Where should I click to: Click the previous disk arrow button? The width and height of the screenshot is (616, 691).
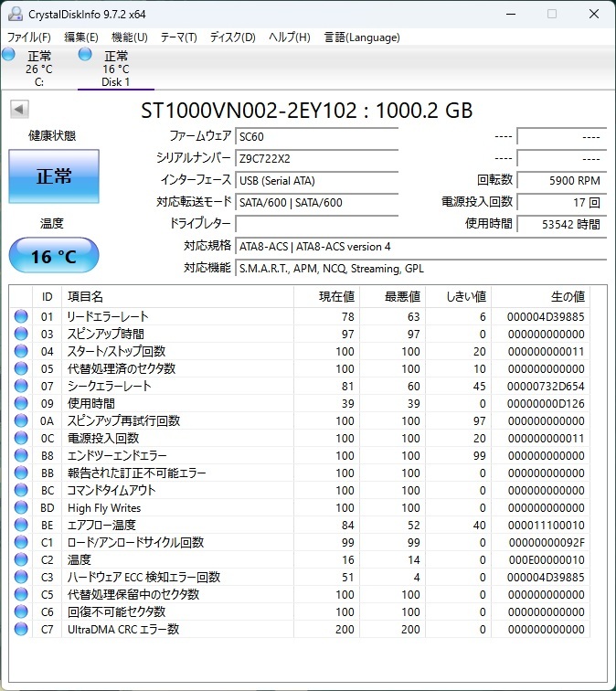[x=19, y=109]
